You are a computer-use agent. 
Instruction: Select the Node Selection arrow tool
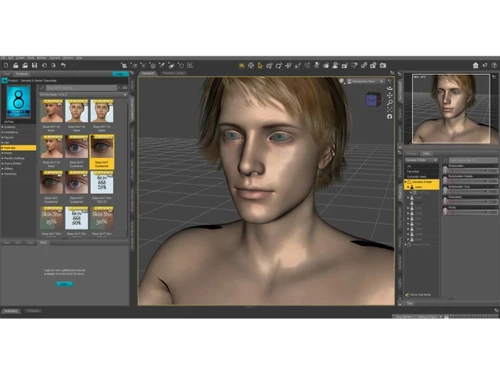pos(260,65)
